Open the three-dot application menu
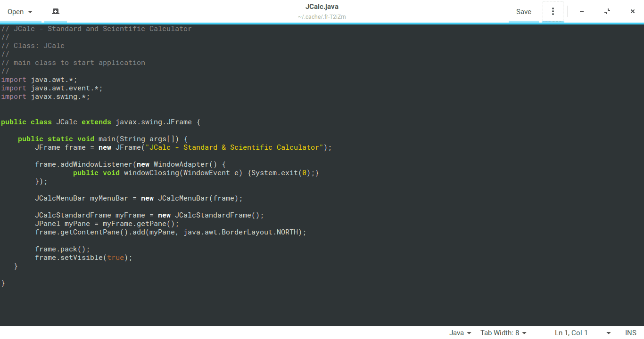644x339 pixels. (x=553, y=12)
